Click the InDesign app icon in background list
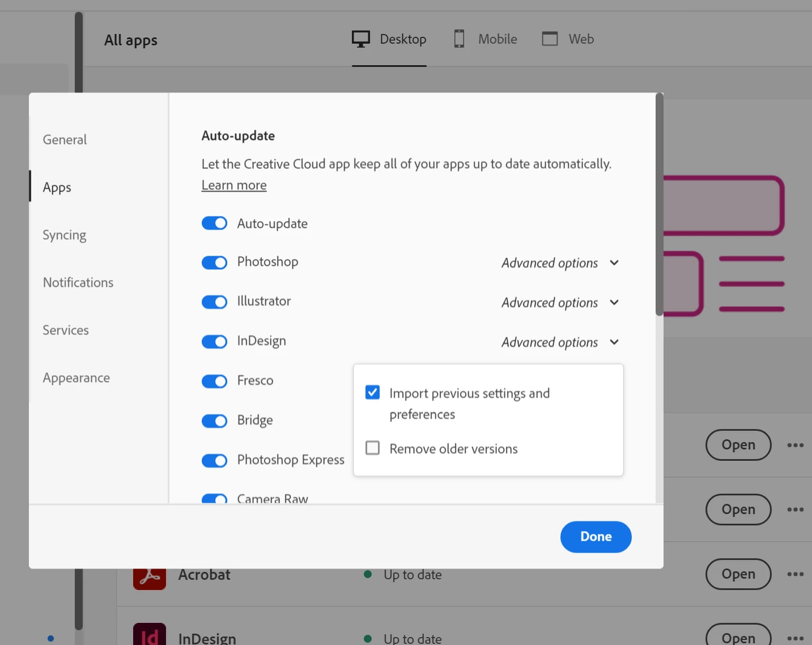 coord(150,634)
